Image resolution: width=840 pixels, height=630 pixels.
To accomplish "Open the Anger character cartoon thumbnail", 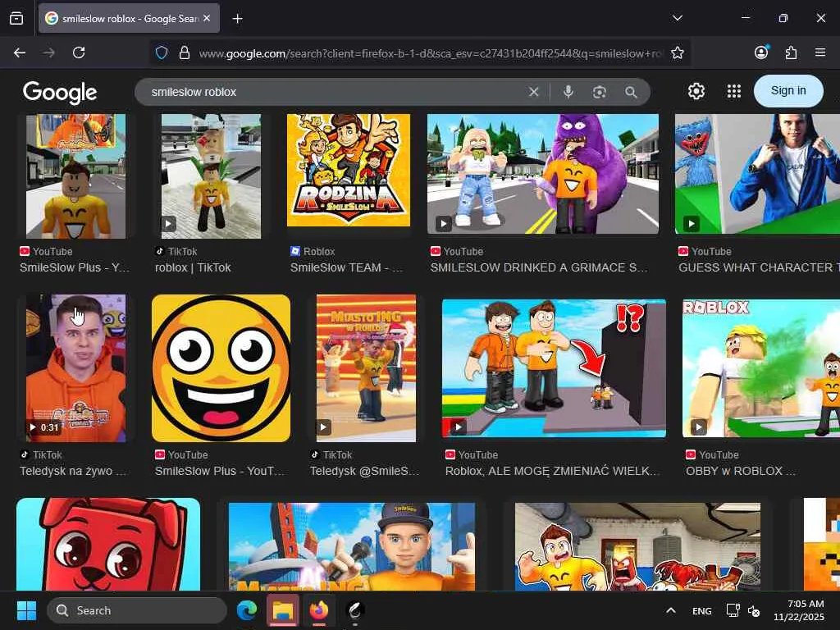I will (x=637, y=546).
